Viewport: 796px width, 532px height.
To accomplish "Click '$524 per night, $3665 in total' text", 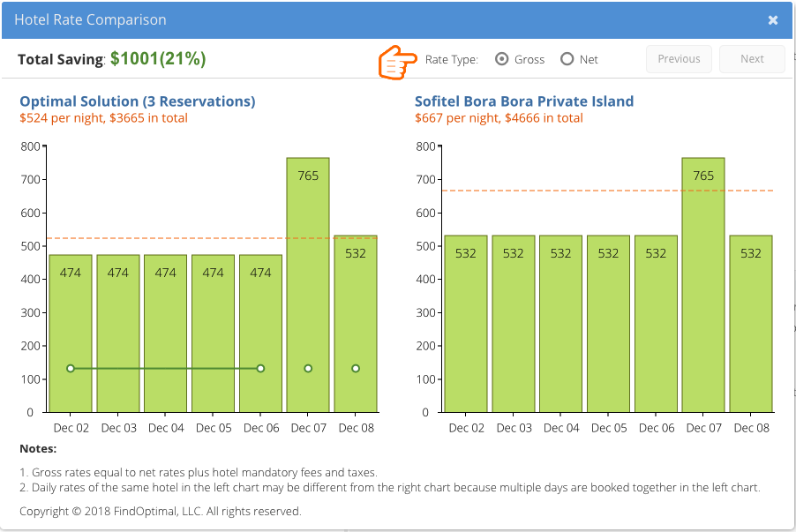I will tap(103, 118).
